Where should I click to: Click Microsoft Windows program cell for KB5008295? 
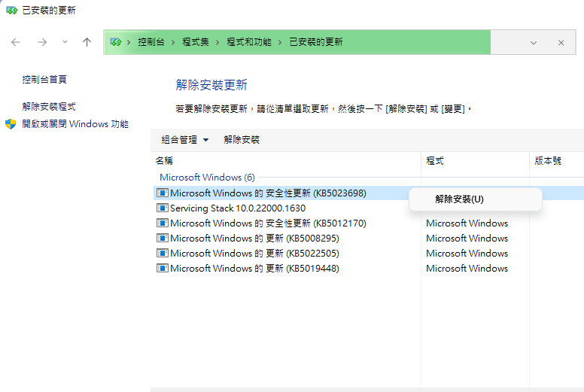pyautogui.click(x=467, y=239)
